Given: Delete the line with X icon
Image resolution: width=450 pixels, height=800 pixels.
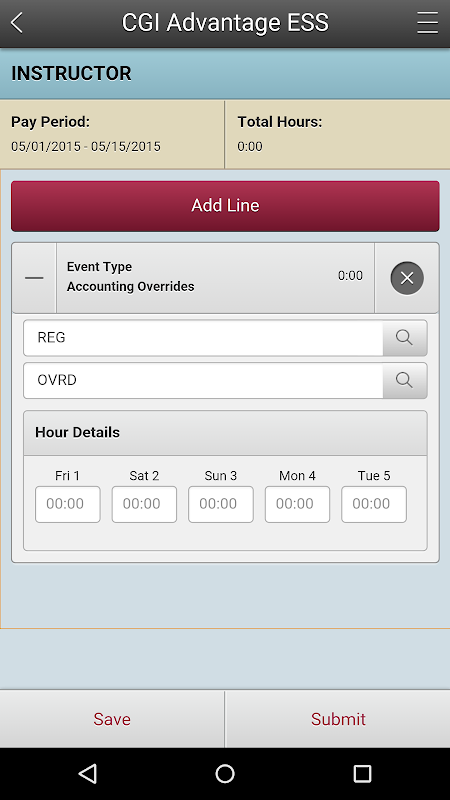Looking at the screenshot, I should point(407,278).
